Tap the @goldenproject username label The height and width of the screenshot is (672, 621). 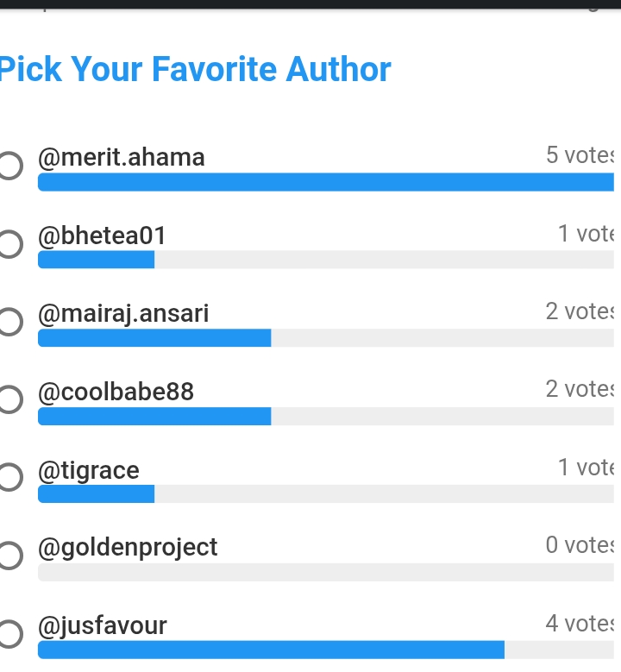click(128, 548)
